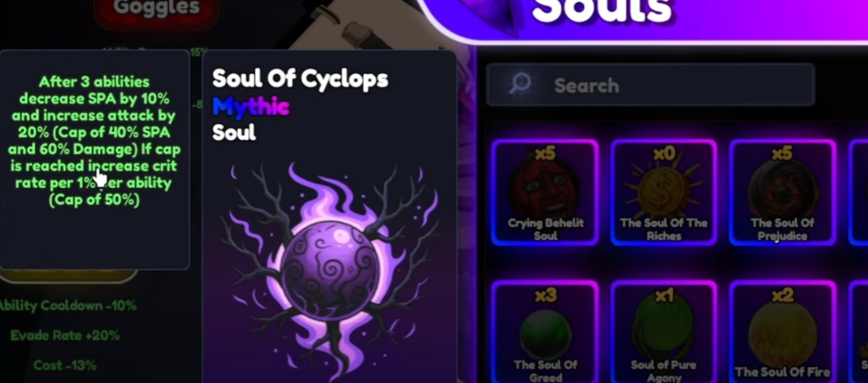Click the Ability Cooldown -10% stat
868x383 pixels.
click(x=68, y=305)
